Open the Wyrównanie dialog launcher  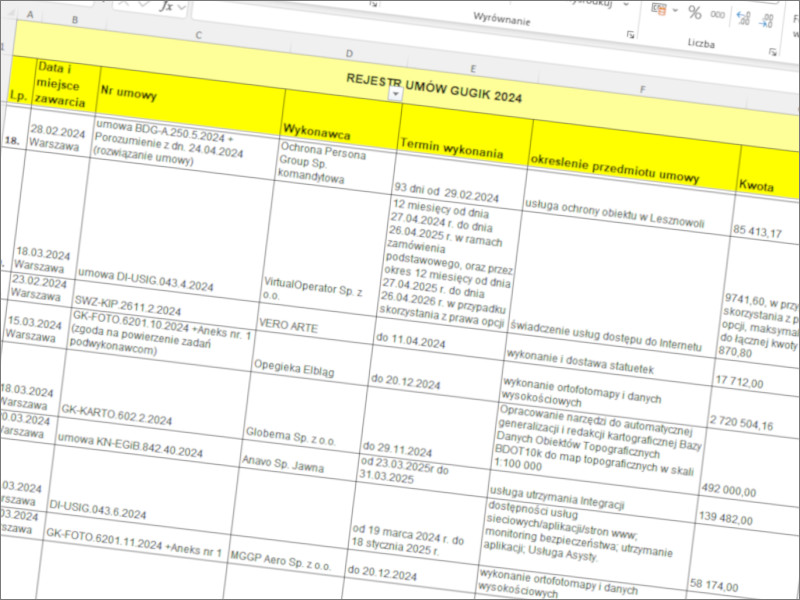tap(631, 35)
